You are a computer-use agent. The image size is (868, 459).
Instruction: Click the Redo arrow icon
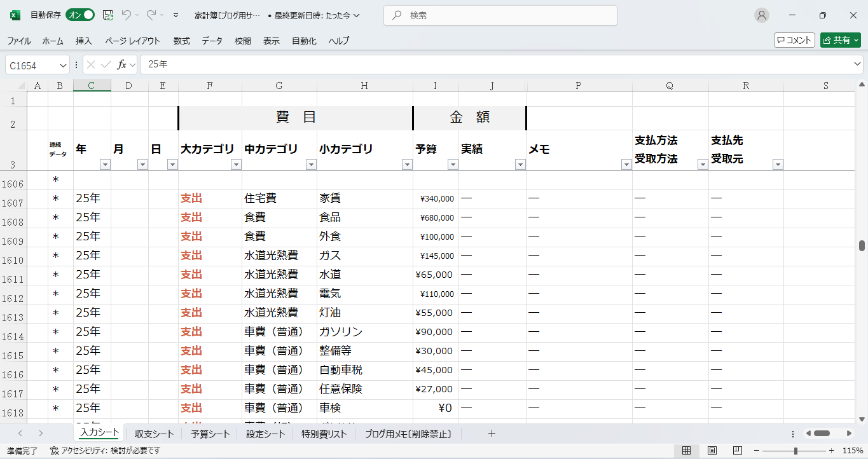(x=151, y=15)
